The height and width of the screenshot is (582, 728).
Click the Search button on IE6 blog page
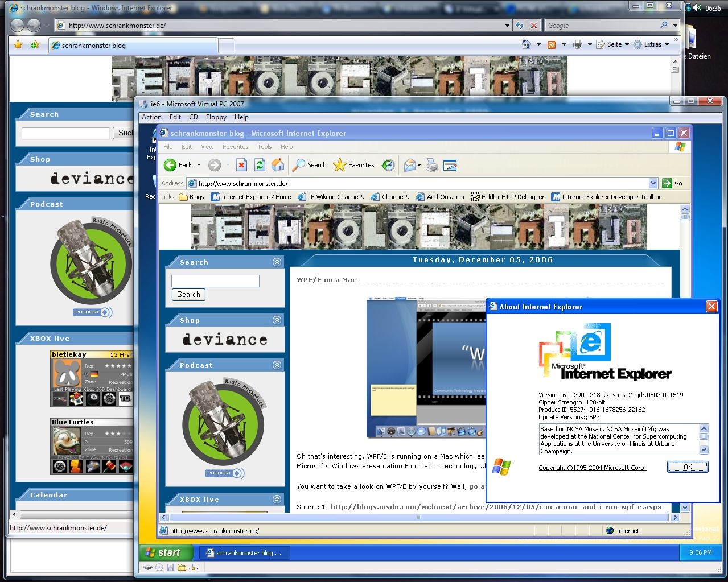coord(188,295)
